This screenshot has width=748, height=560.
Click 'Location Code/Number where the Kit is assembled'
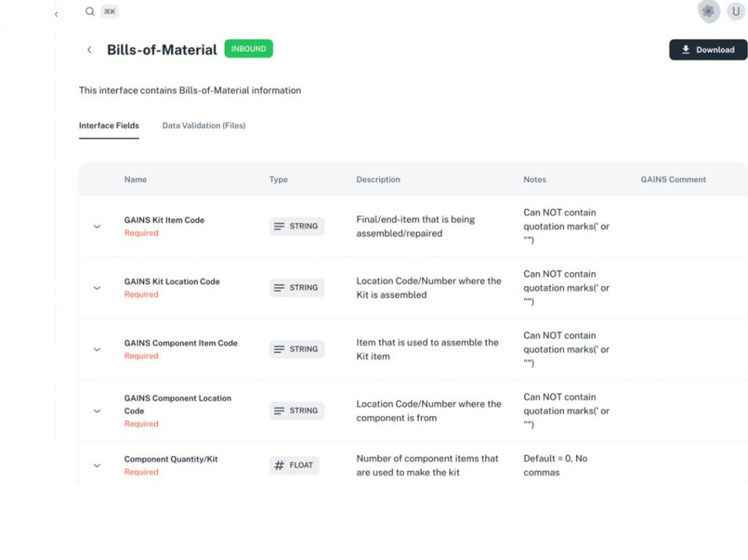click(x=429, y=288)
